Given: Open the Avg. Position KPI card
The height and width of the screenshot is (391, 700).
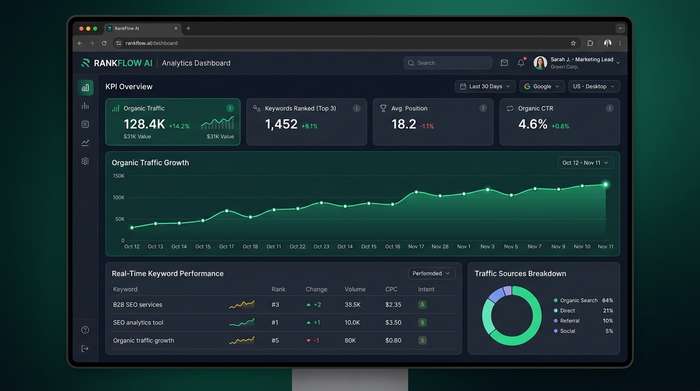Looking at the screenshot, I should pos(433,122).
